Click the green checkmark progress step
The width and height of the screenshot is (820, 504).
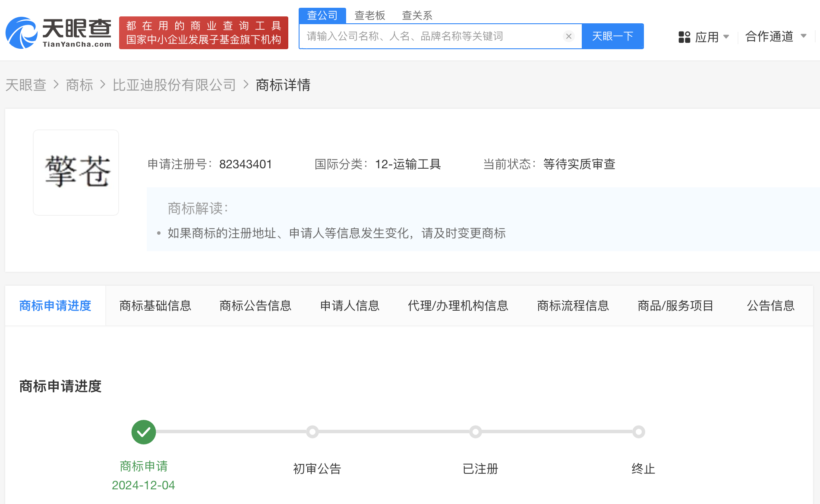[143, 432]
